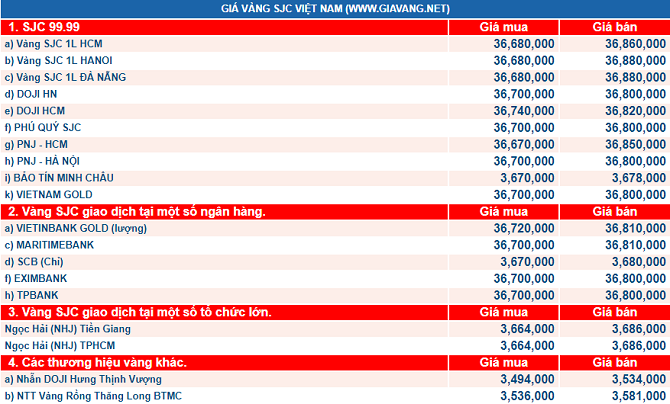Click sell price 3,680,000 of SCB (Chỉ)

[x=639, y=262]
